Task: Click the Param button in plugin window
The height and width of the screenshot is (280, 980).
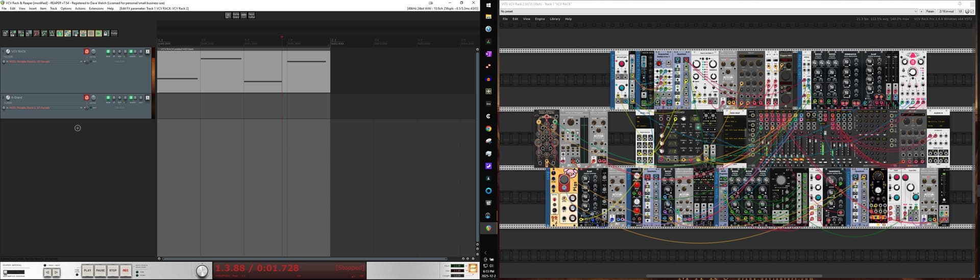Action: pyautogui.click(x=930, y=11)
